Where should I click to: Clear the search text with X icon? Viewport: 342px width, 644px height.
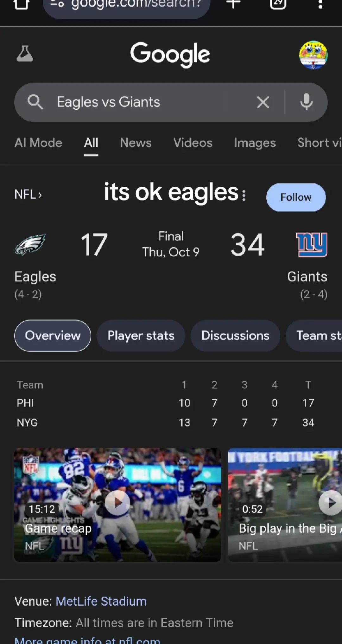point(263,102)
